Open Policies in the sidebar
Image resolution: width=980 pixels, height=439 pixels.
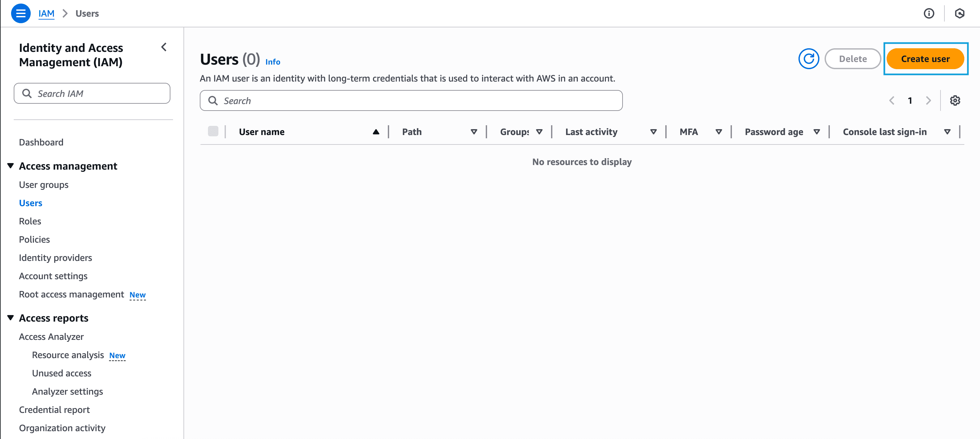click(x=34, y=239)
